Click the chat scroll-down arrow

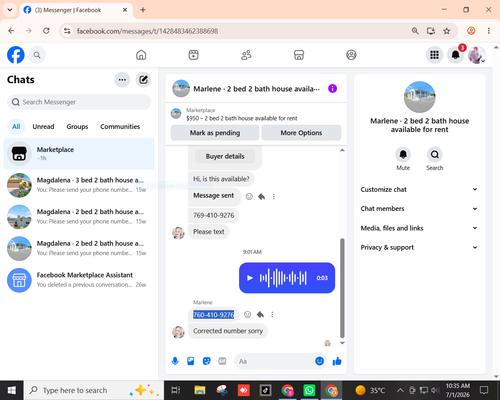[342, 343]
